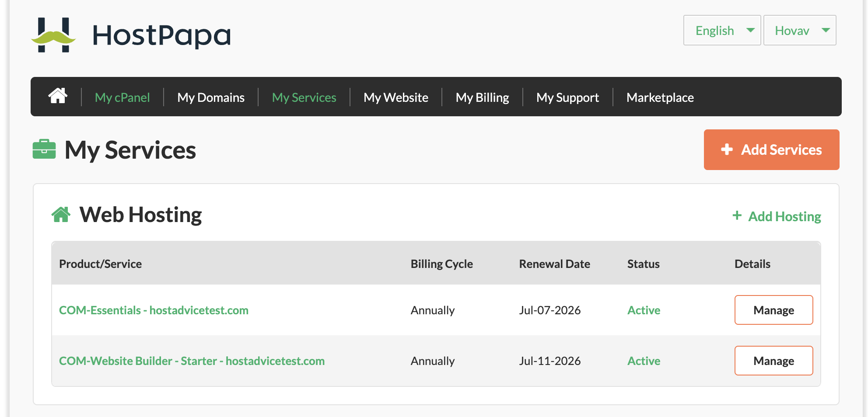Open My Website menu item
868x417 pixels.
click(x=396, y=97)
